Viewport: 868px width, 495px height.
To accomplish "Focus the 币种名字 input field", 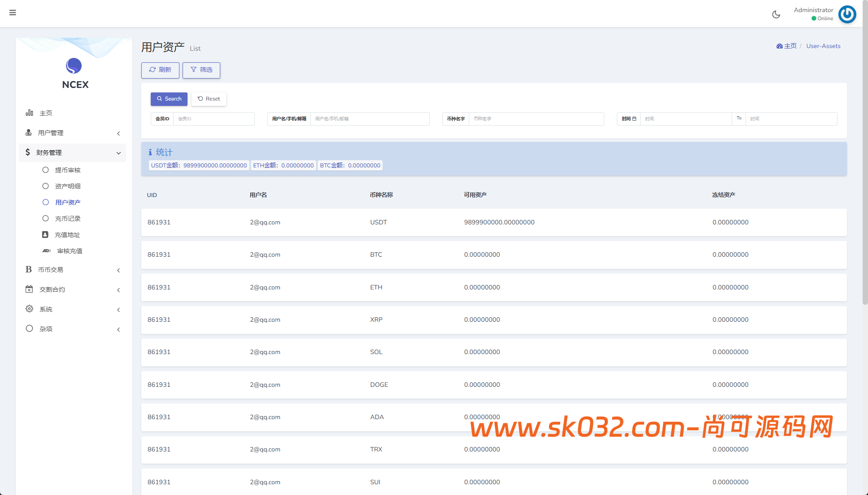I will [537, 118].
